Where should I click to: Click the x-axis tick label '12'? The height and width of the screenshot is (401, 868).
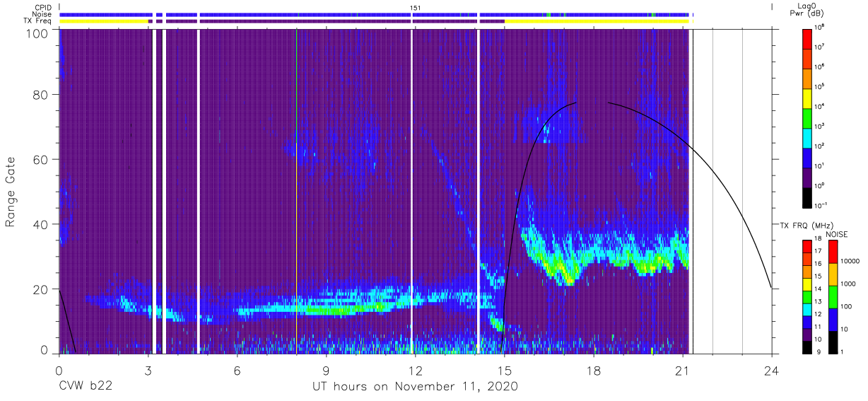point(416,371)
